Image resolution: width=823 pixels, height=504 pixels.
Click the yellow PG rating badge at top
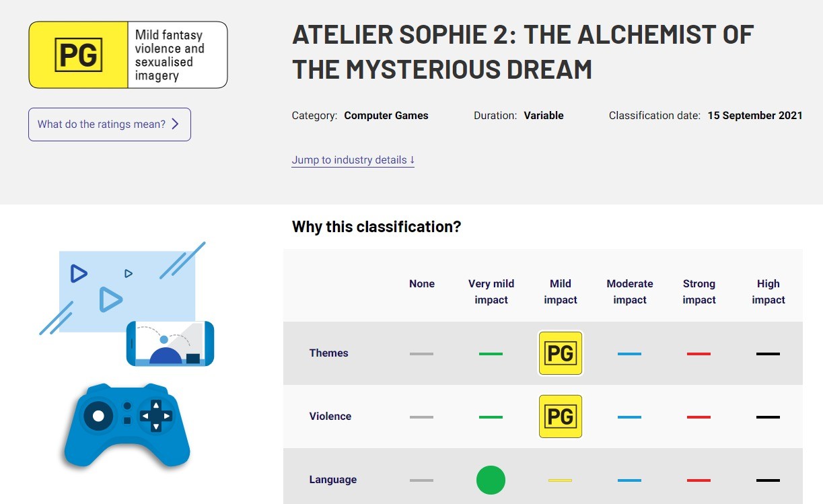[79, 55]
